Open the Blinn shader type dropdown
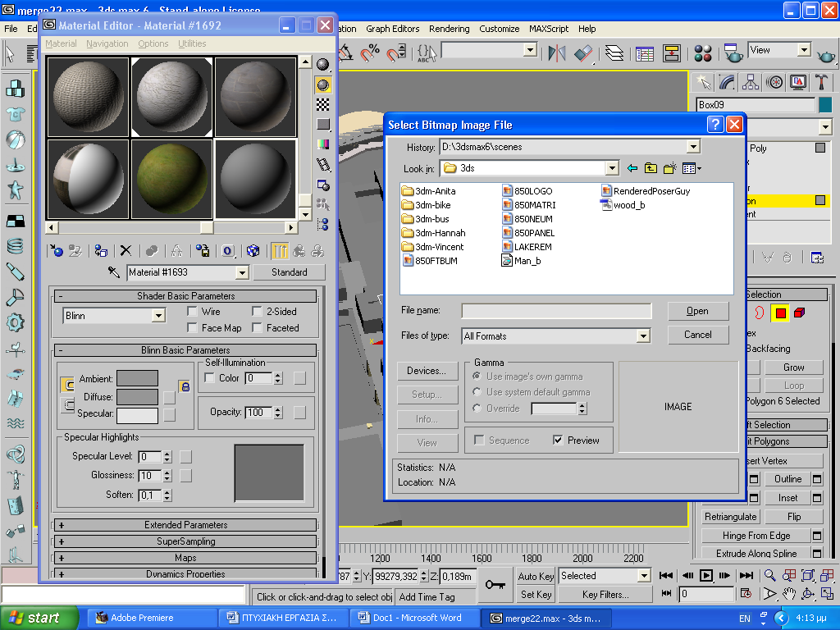The height and width of the screenshot is (630, 840). coord(158,316)
